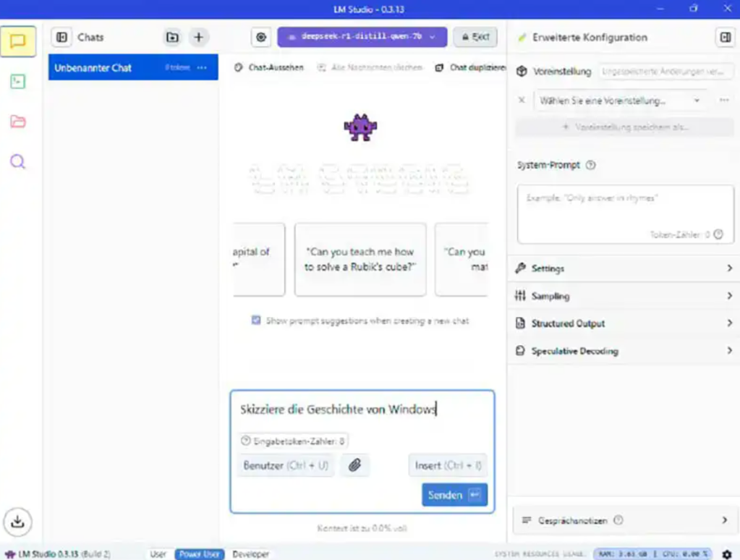
Task: Open app settings gear in status bar
Action: (726, 554)
